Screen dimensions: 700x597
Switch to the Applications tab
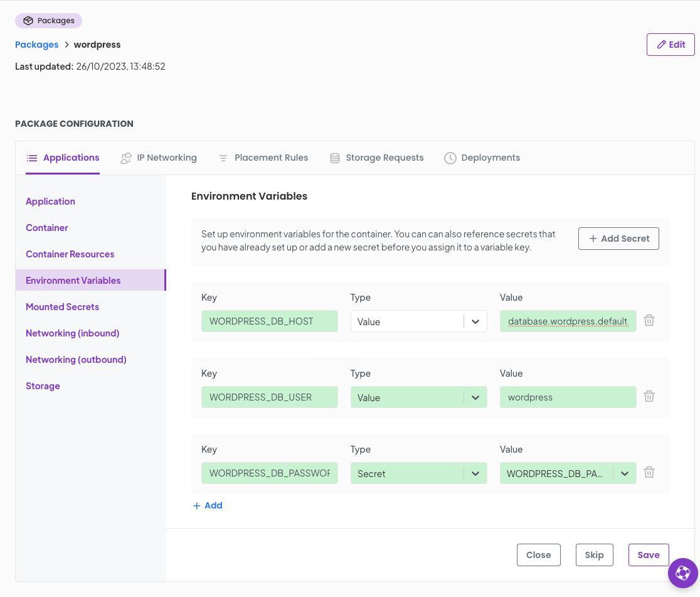coord(63,158)
